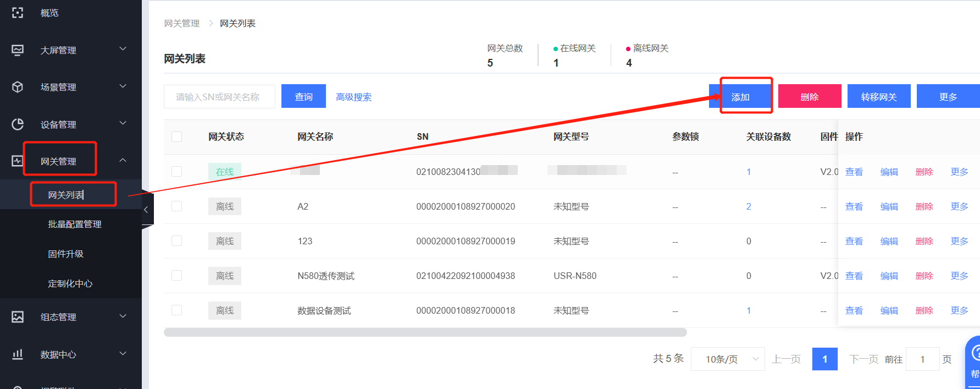Expand the 大屏管理 menu chevron
980x389 pixels.
pos(123,49)
